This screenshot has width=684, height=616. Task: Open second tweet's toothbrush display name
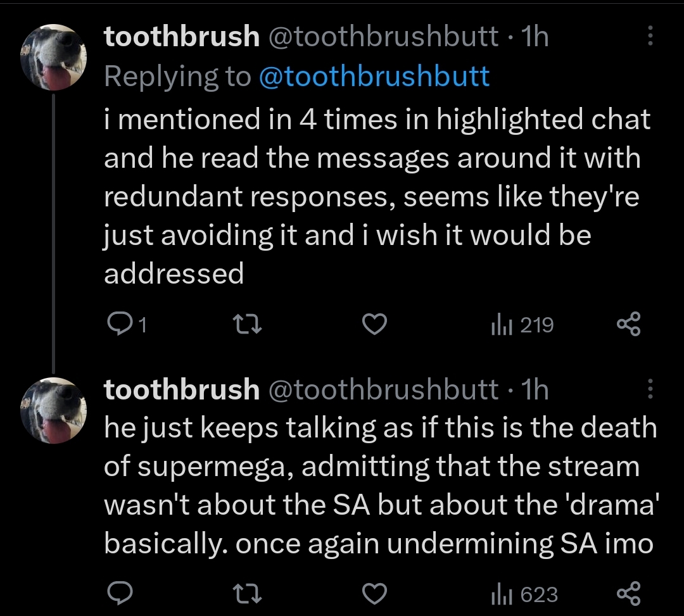point(182,389)
